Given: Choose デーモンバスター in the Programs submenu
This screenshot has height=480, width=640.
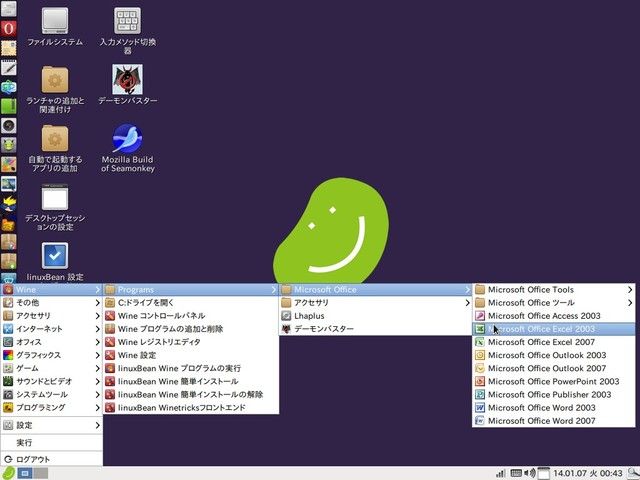Looking at the screenshot, I should pos(375,329).
